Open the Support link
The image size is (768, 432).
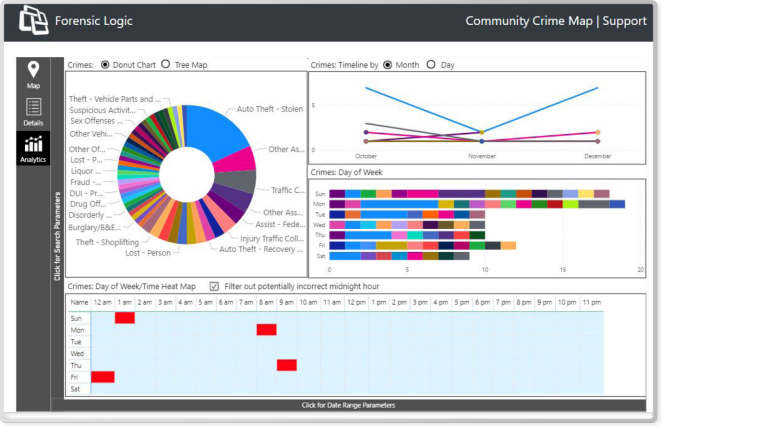pos(623,21)
